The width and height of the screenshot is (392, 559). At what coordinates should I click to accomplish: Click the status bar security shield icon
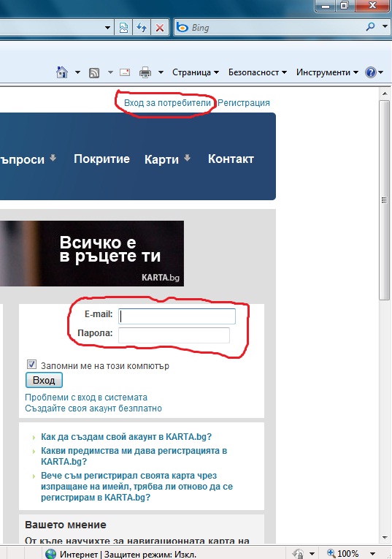click(298, 554)
